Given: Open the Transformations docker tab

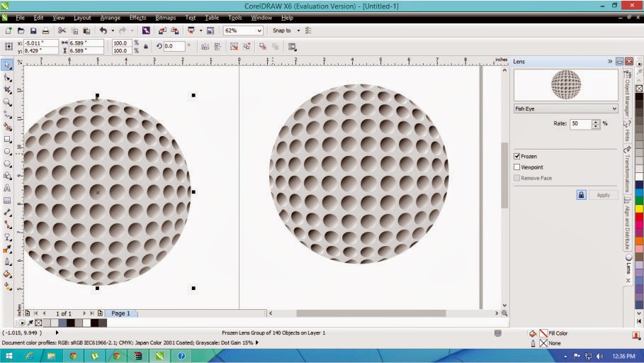Looking at the screenshot, I should point(627,169).
